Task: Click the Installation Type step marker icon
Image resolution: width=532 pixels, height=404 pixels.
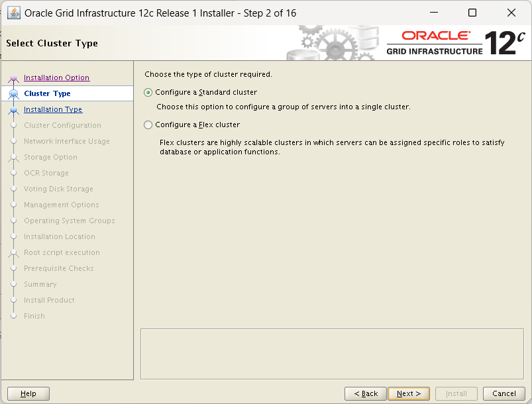Action: (13, 110)
